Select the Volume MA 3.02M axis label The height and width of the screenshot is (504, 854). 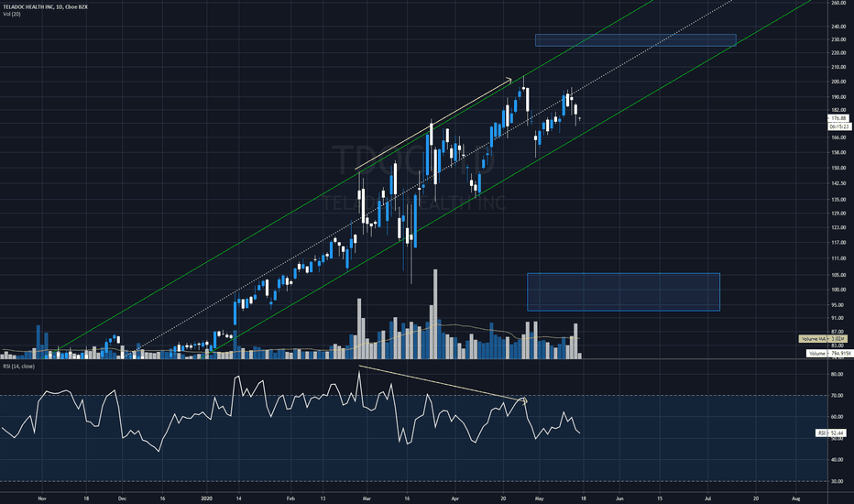pyautogui.click(x=823, y=339)
